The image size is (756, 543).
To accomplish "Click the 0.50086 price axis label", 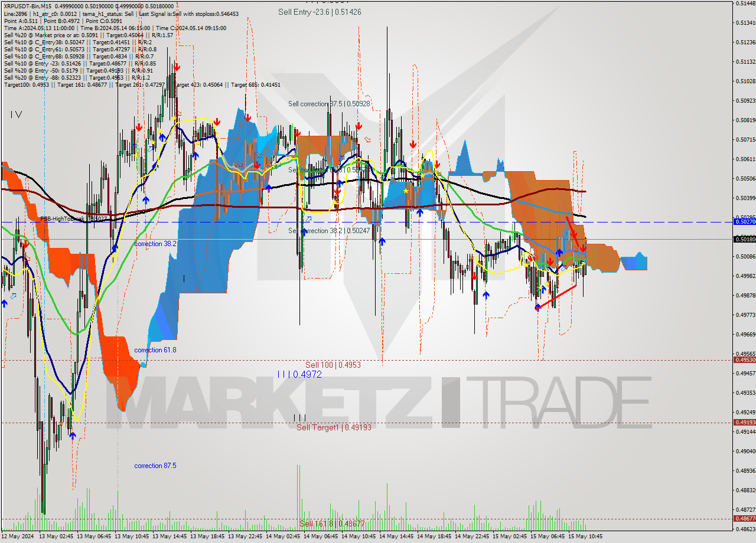I will point(745,257).
